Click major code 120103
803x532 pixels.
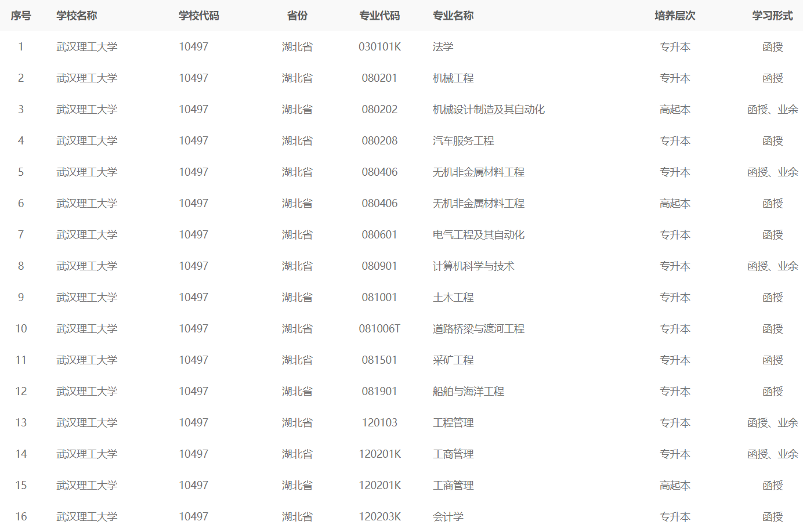coord(379,423)
